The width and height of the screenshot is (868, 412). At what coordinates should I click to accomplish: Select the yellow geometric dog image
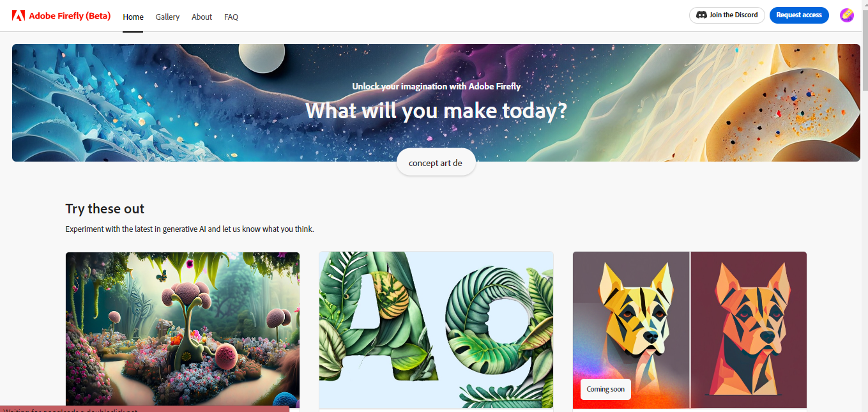(631, 330)
